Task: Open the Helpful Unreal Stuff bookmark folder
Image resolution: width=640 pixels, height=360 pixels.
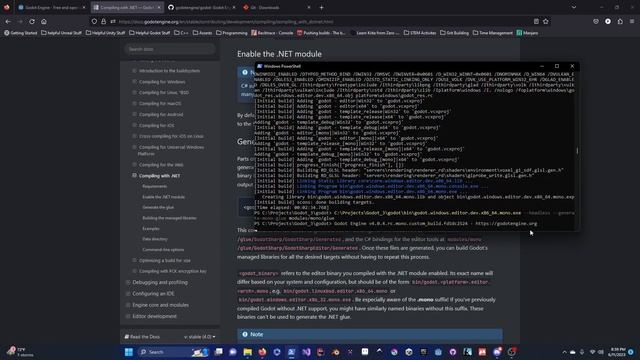Action: click(61, 33)
